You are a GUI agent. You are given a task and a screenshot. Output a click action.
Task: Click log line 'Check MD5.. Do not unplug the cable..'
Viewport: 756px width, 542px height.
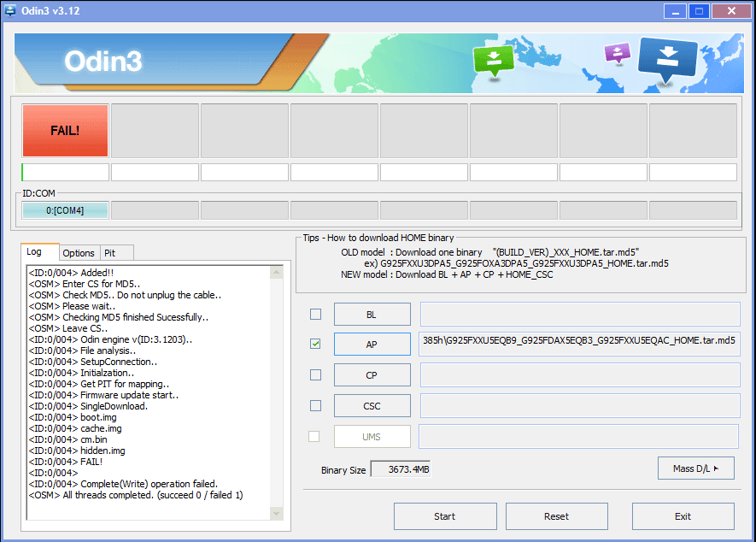click(x=126, y=295)
